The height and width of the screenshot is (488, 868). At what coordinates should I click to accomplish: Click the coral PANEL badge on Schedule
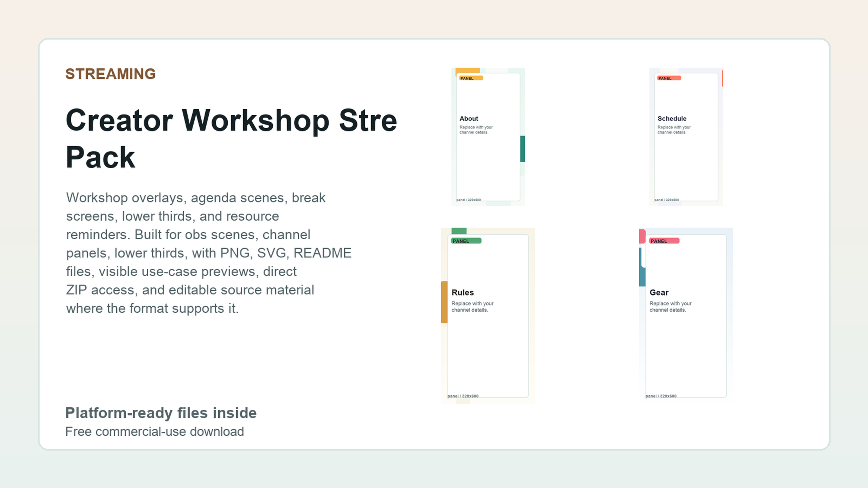[x=669, y=78]
